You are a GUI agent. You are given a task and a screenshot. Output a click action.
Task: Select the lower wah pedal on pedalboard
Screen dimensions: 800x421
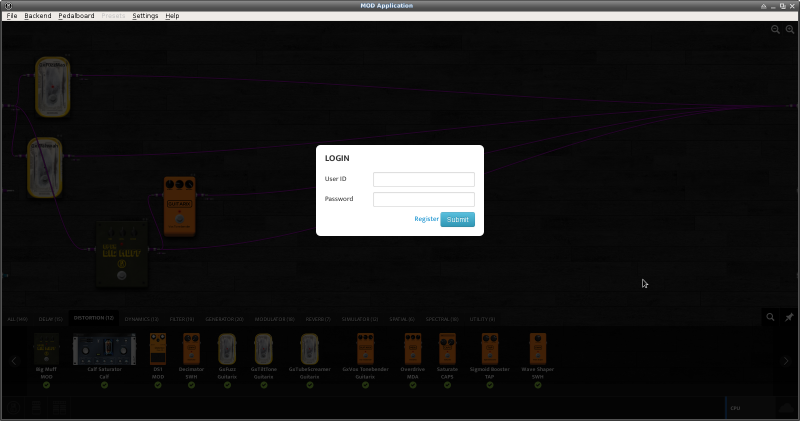coord(45,167)
